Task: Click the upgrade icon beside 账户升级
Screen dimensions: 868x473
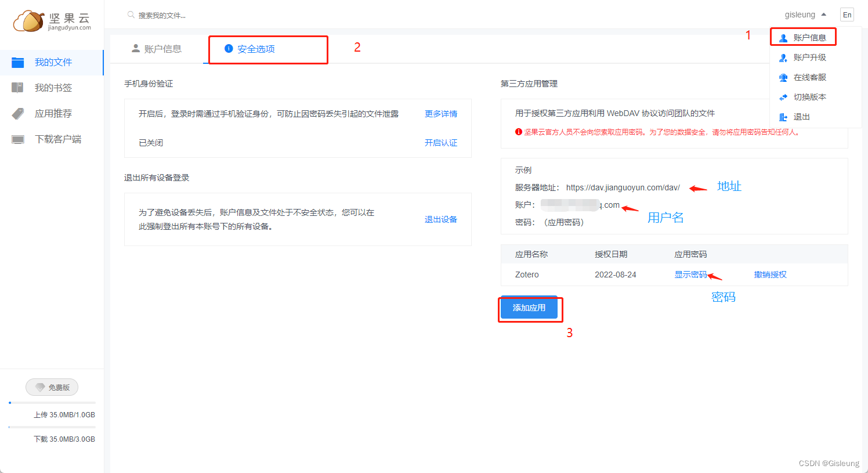Action: [783, 57]
